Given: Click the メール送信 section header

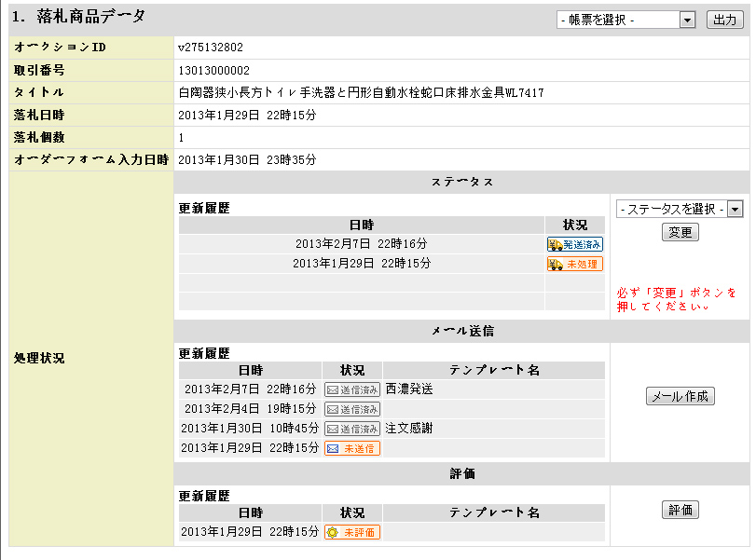Looking at the screenshot, I should (x=462, y=331).
